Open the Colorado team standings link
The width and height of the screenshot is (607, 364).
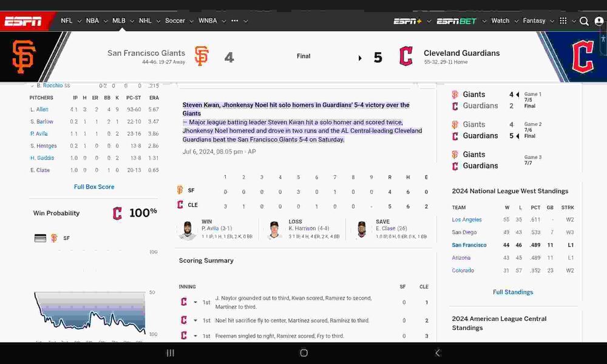(x=463, y=271)
